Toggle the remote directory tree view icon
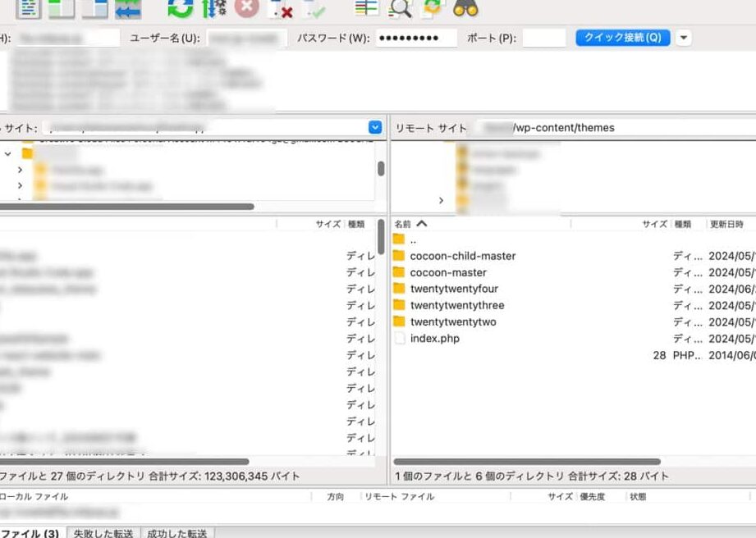Screen dimensions: 756x538 point(95,9)
